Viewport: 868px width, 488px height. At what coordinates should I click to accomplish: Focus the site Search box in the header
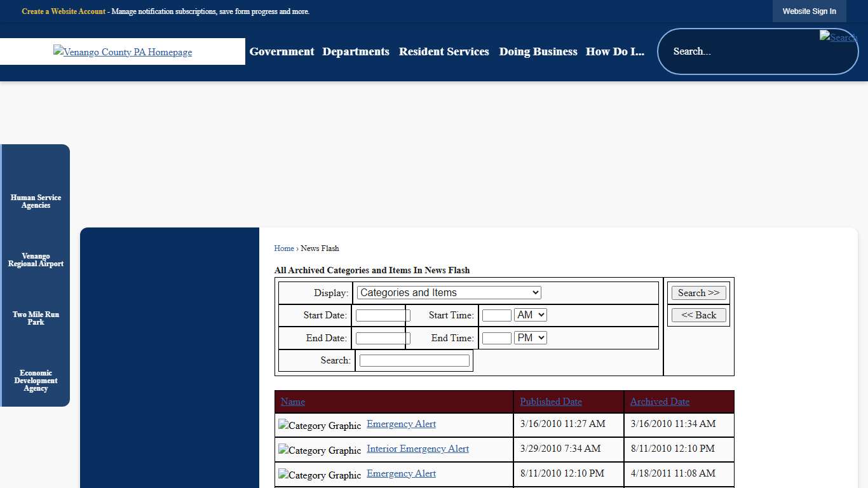(x=743, y=51)
